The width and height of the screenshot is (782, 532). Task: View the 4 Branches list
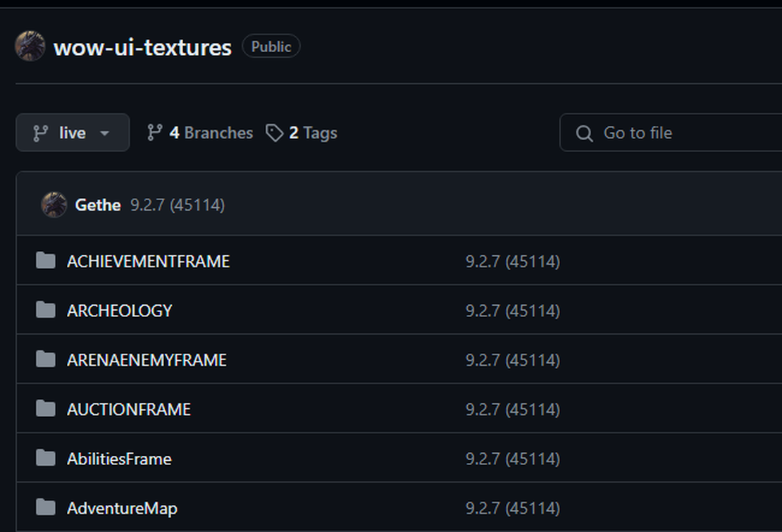pyautogui.click(x=199, y=133)
